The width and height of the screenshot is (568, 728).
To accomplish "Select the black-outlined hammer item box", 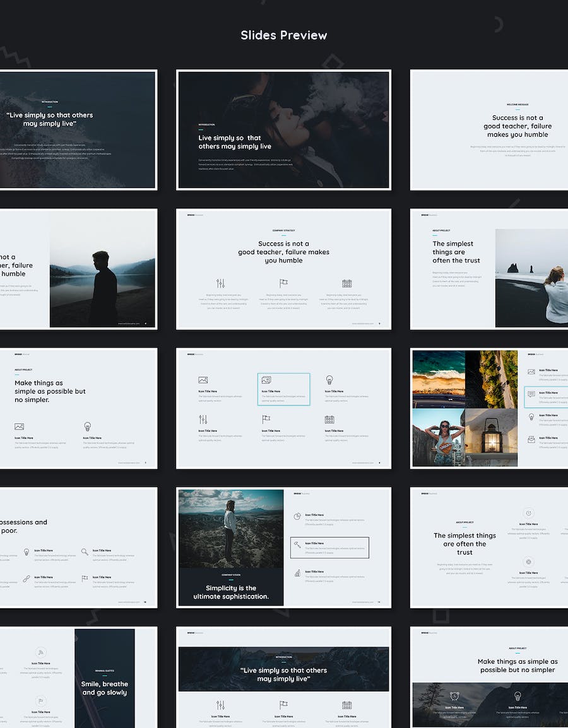I will tap(329, 548).
